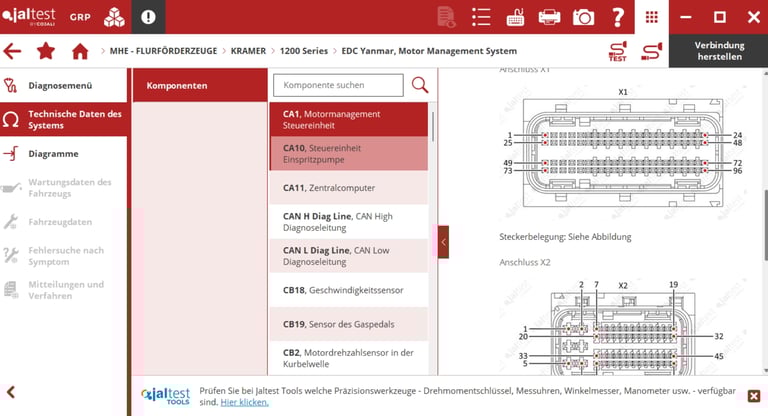This screenshot has width=768, height=416.
Task: Select MHE - FLURFÖRDERZEUGE breadcrumb
Action: (163, 51)
